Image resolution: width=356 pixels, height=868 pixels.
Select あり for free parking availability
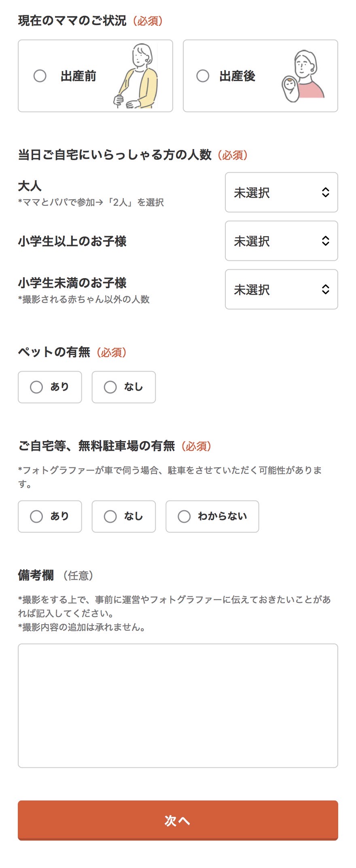tap(37, 516)
